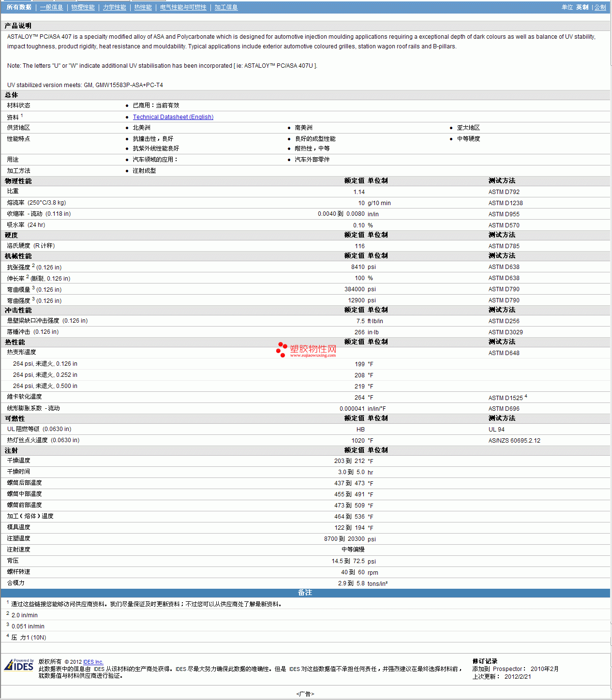Viewport: 612px width, 700px height.
Task: Switch to the 热性能 tab
Action: point(143,7)
